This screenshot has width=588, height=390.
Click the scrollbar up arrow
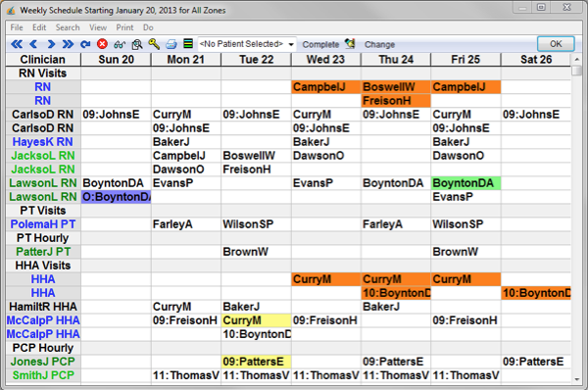577,59
